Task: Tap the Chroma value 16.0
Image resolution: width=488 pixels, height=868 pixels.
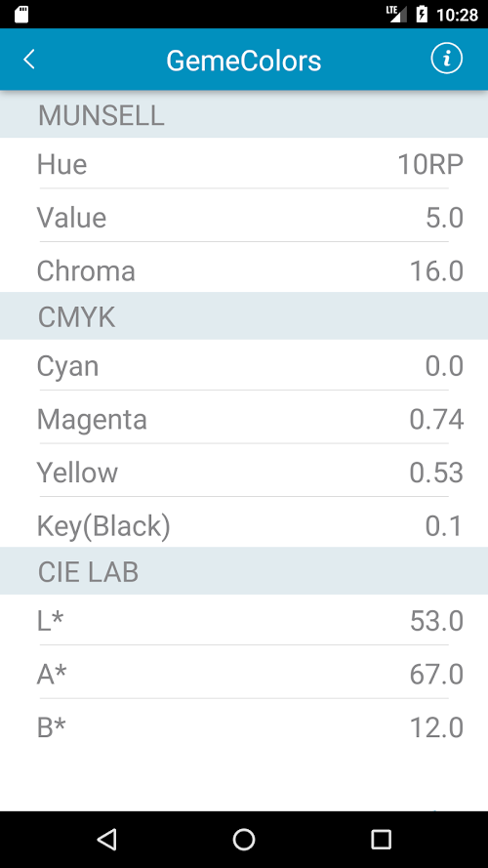Action: (x=436, y=271)
